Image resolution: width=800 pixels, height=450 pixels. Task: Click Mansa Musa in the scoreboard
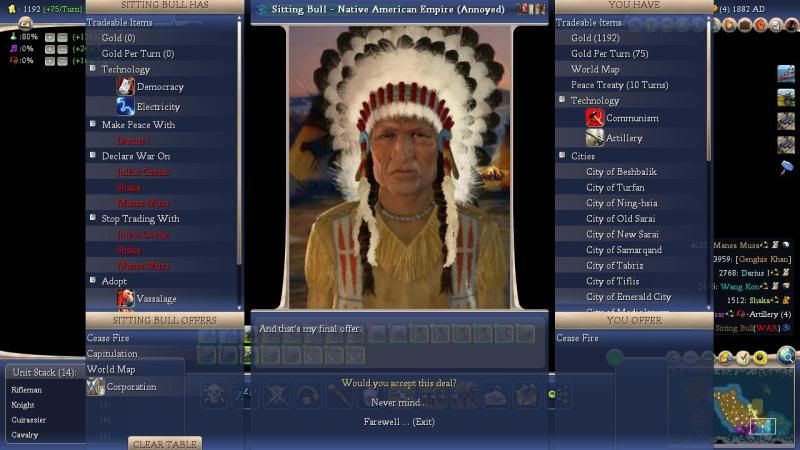pyautogui.click(x=737, y=245)
